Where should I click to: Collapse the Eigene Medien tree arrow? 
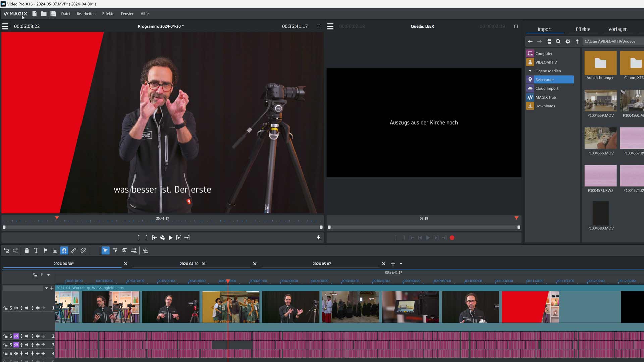530,71
